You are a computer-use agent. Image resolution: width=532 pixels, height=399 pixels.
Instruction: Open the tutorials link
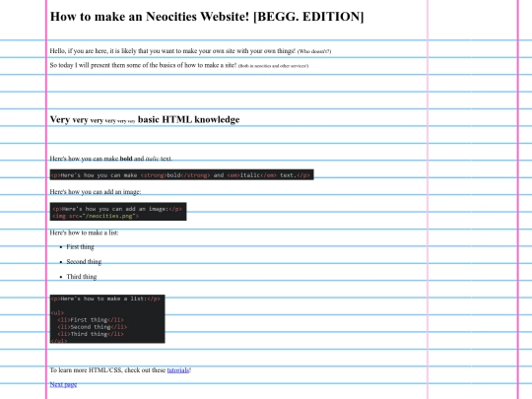coord(177,370)
